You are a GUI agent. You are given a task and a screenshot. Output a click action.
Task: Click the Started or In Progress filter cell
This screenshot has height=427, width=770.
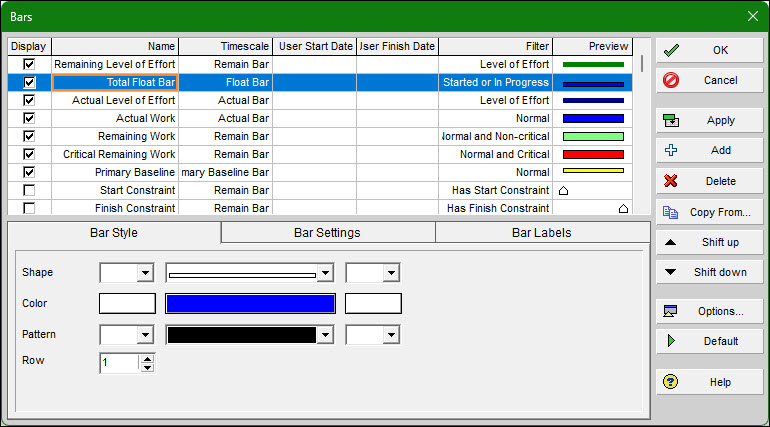coord(495,82)
